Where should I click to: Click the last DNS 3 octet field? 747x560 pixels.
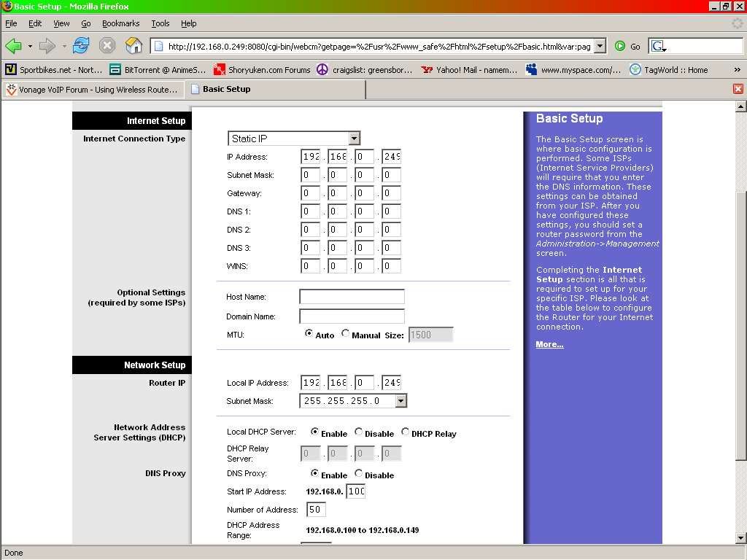pos(391,248)
